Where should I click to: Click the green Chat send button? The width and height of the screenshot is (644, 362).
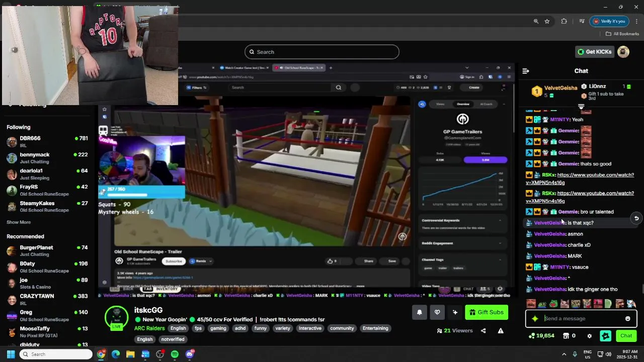coord(626,336)
